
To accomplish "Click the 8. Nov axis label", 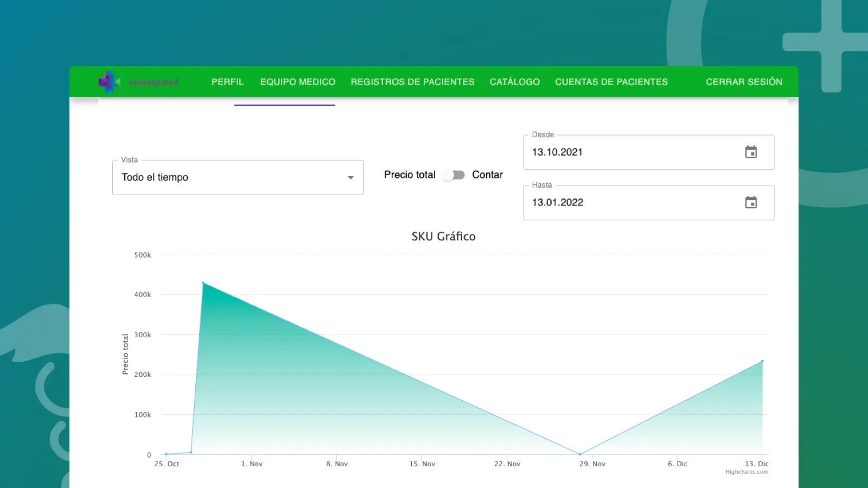I will coord(337,464).
